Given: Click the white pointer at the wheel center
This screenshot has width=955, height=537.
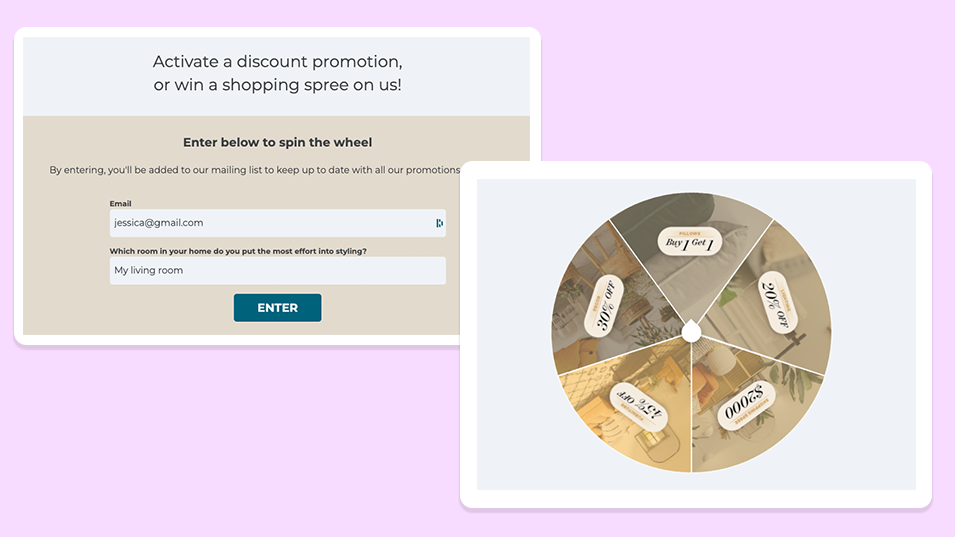Looking at the screenshot, I should [691, 330].
